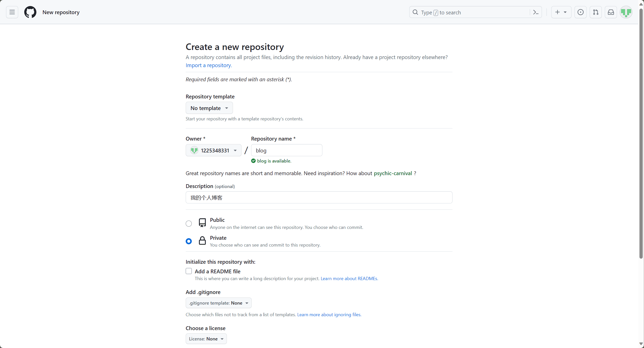644x348 pixels.
Task: Open the notifications inbox icon
Action: click(x=611, y=12)
